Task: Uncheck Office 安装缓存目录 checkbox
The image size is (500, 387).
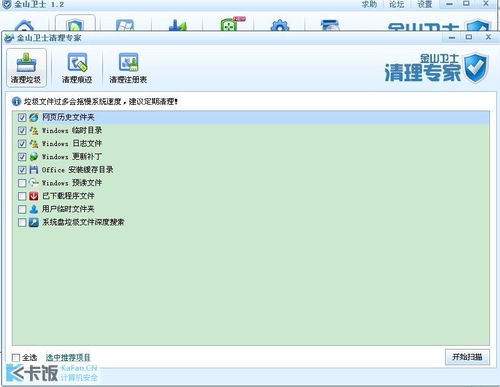Action: point(22,170)
